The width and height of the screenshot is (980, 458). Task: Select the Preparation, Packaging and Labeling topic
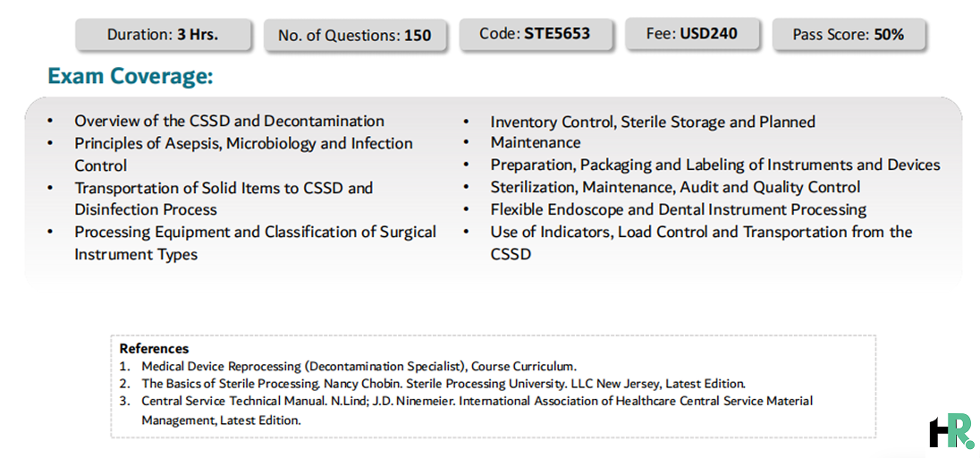(715, 165)
